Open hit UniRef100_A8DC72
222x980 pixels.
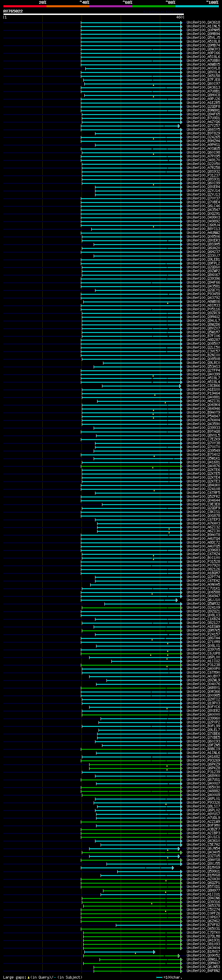203,543
